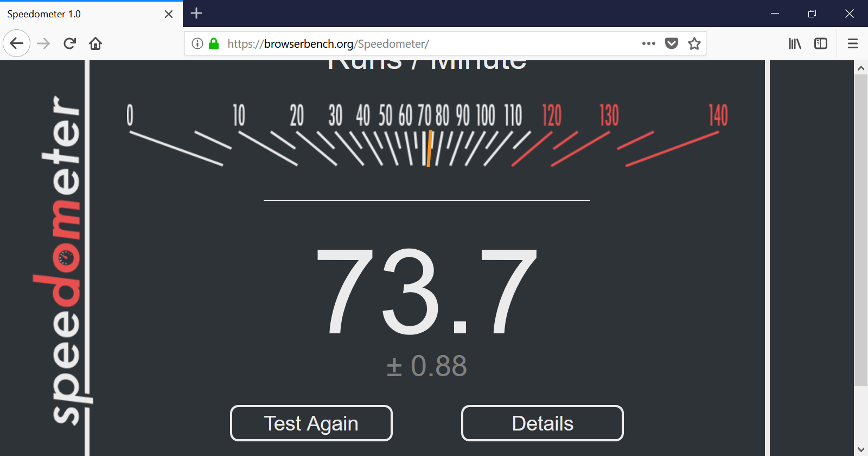Viewport: 868px width, 456px height.
Task: Click the 73.7 score result
Action: pyautogui.click(x=427, y=290)
